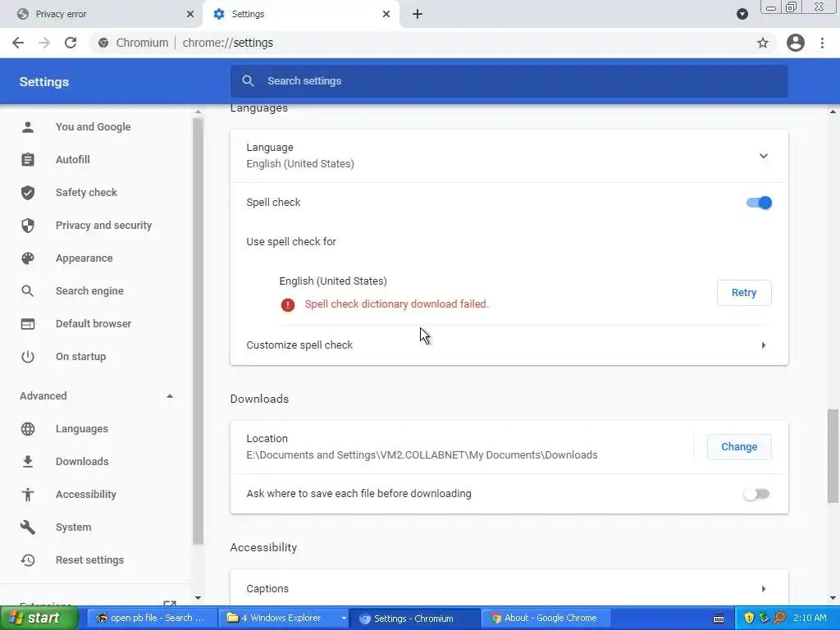
Task: Click the magnifier tray icon
Action: 779,618
